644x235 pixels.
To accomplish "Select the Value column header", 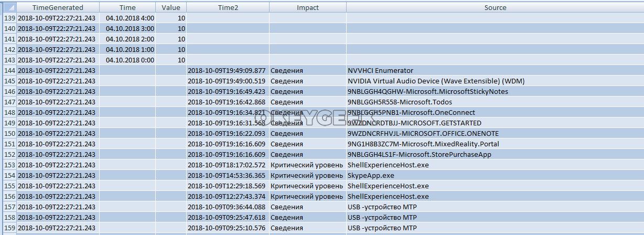I will [170, 8].
